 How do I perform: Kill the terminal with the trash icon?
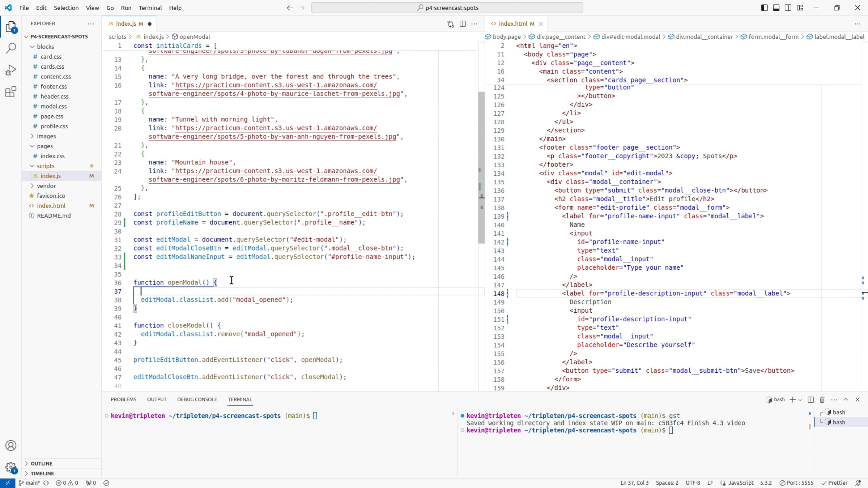coord(822,399)
